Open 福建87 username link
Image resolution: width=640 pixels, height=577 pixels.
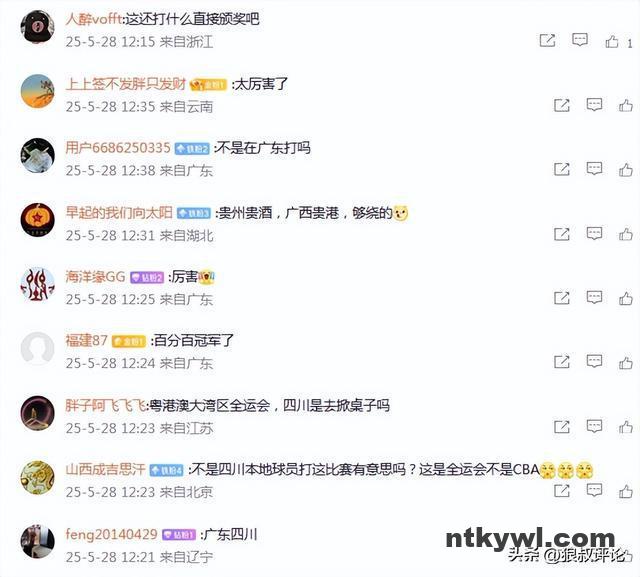(x=87, y=340)
